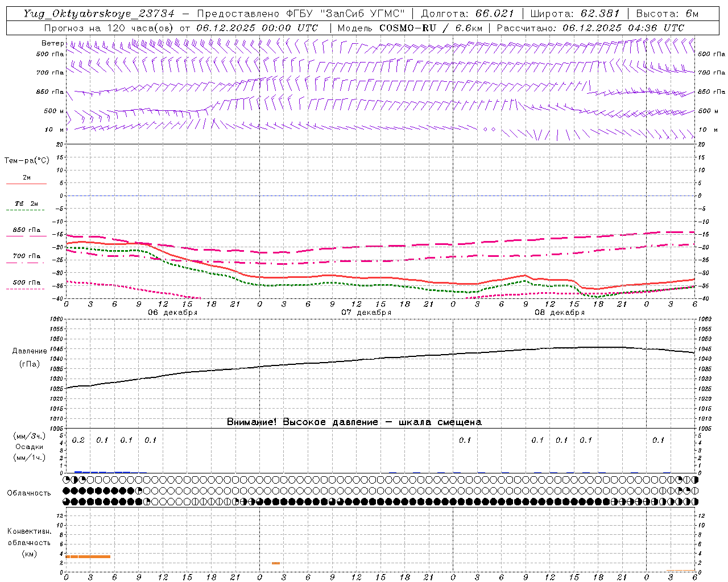This screenshot has height=582, width=728.
Task: Click the blue precipitation bars on 06 декабря
Action: pyautogui.click(x=102, y=472)
